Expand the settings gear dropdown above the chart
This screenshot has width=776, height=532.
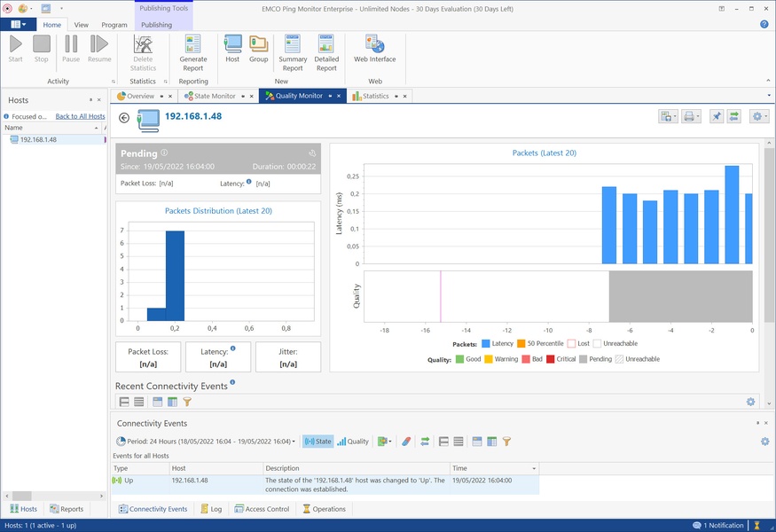click(x=759, y=116)
